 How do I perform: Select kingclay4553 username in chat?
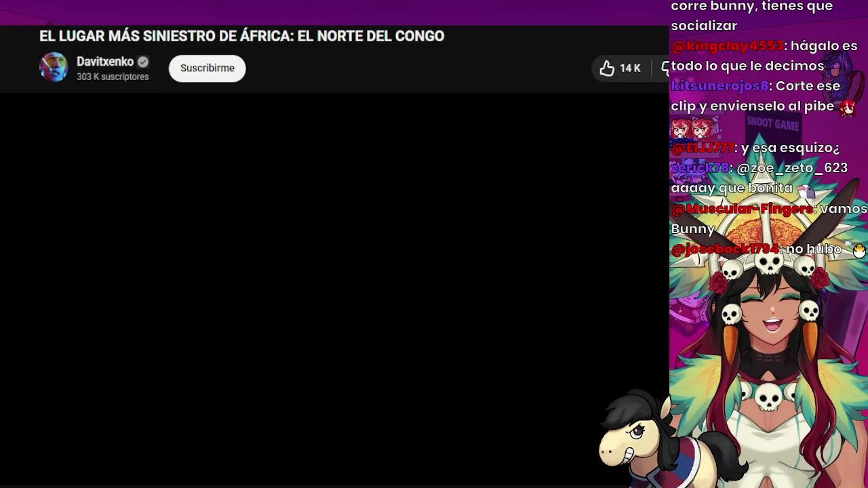pyautogui.click(x=727, y=46)
